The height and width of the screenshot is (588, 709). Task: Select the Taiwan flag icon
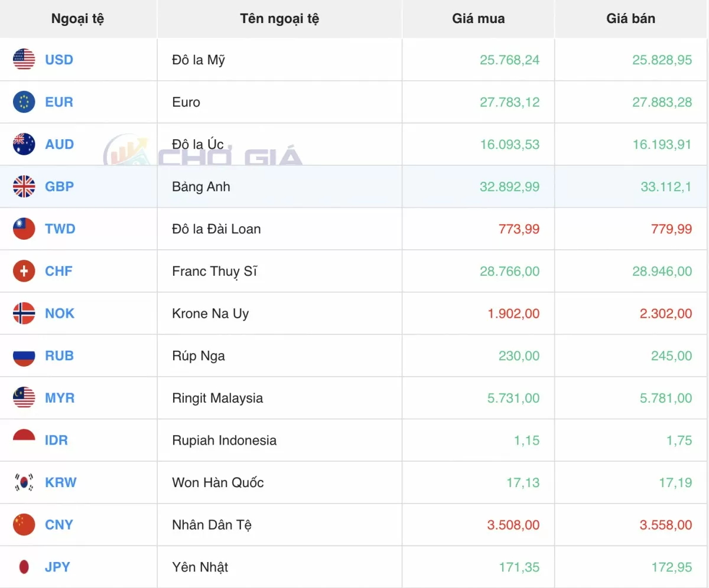(x=24, y=228)
